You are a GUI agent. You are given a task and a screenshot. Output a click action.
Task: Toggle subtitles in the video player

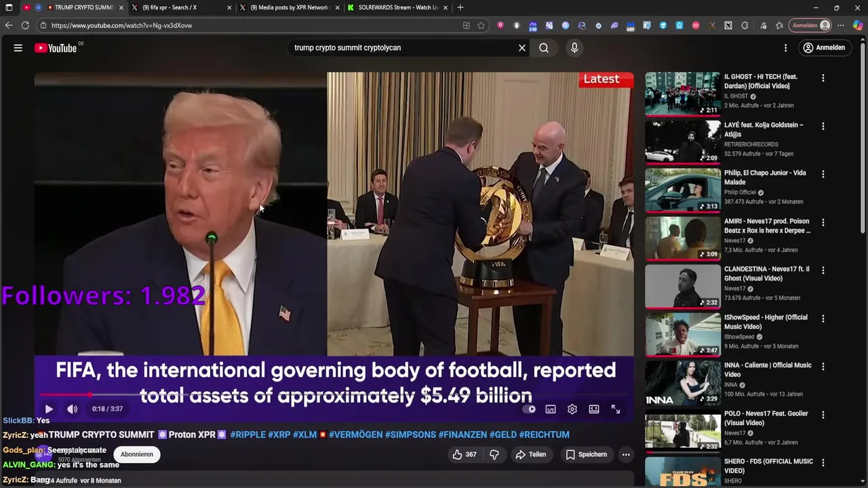point(551,409)
